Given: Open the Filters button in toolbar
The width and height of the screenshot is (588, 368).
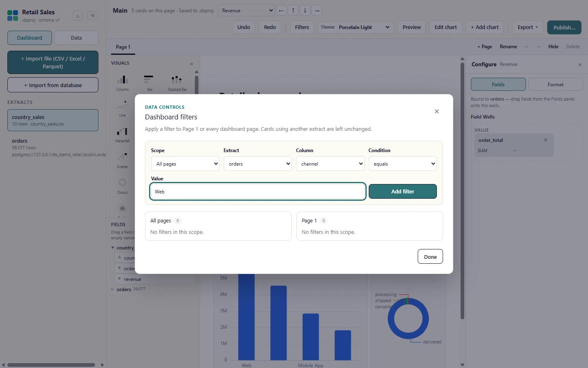Looking at the screenshot, I should [x=302, y=27].
